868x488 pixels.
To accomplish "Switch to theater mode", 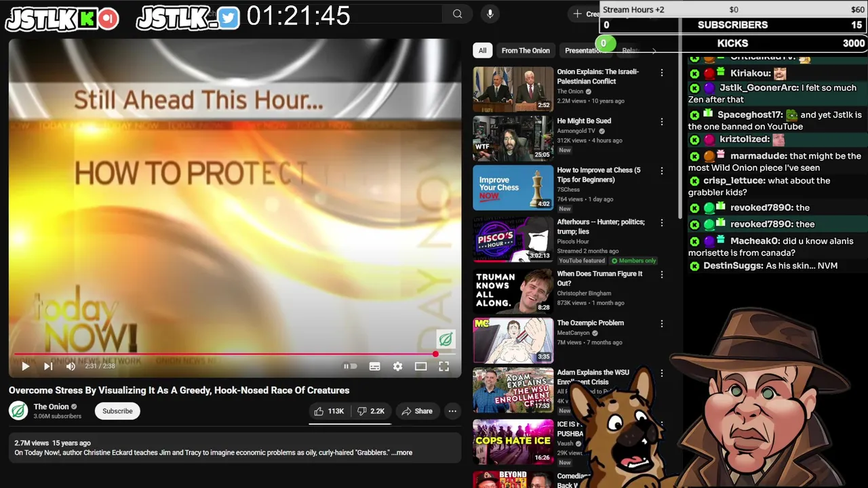I will pyautogui.click(x=420, y=366).
